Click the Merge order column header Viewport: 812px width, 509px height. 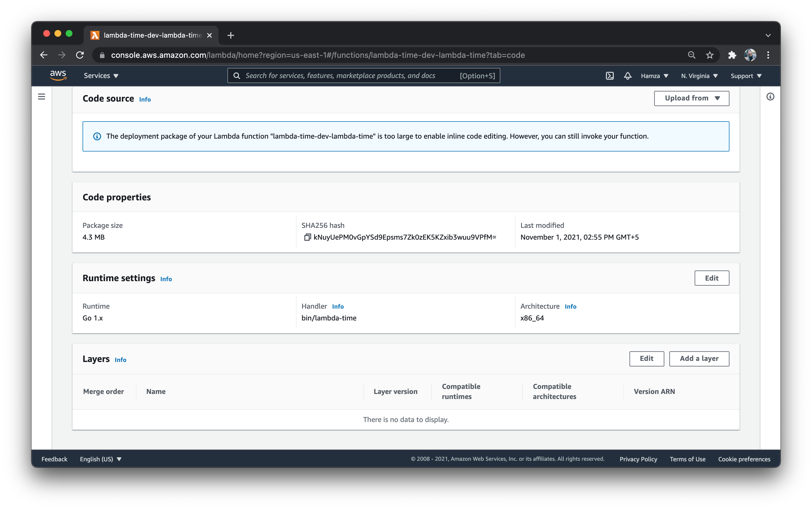coord(103,391)
